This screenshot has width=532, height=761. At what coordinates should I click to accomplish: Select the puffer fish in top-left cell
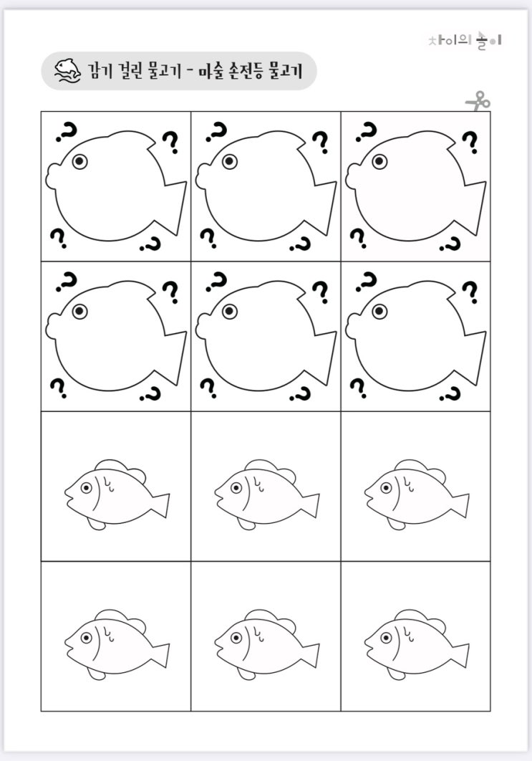(x=117, y=186)
